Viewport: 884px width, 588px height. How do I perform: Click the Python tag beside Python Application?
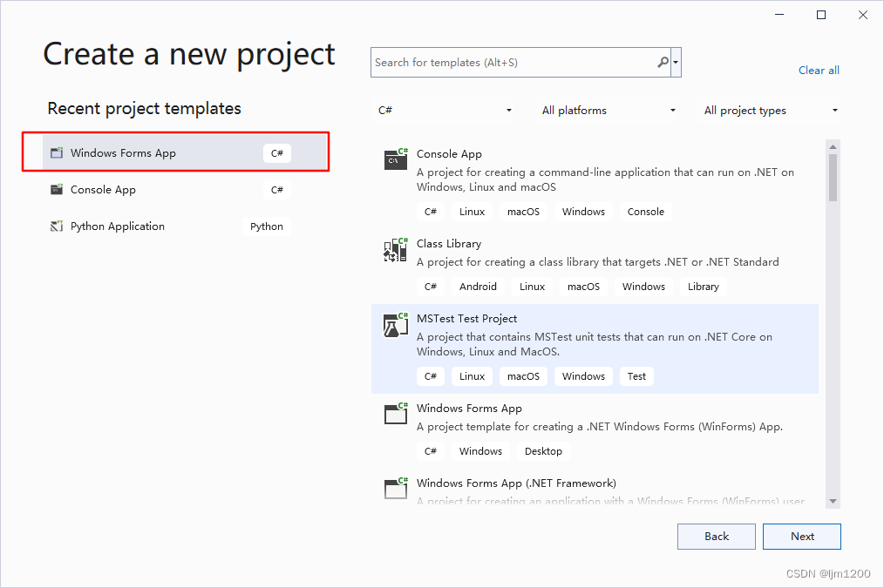tap(267, 226)
